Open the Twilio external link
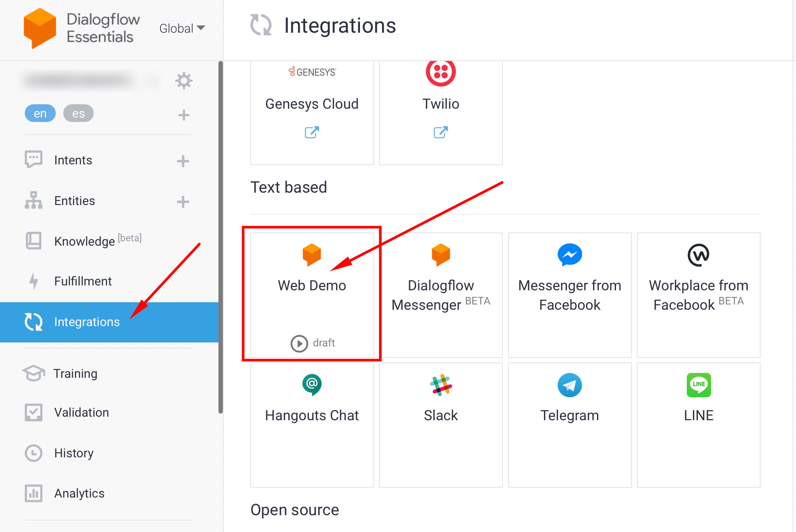This screenshot has height=532, width=796. tap(440, 132)
